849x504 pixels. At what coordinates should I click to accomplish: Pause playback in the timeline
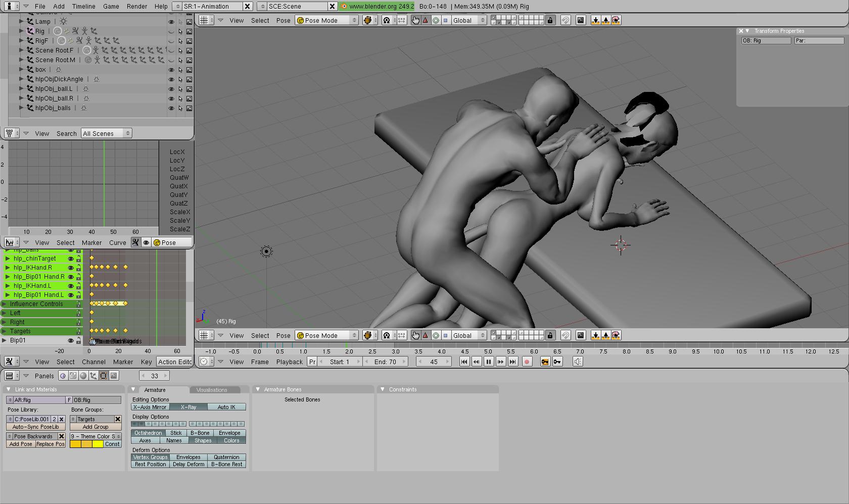(488, 362)
